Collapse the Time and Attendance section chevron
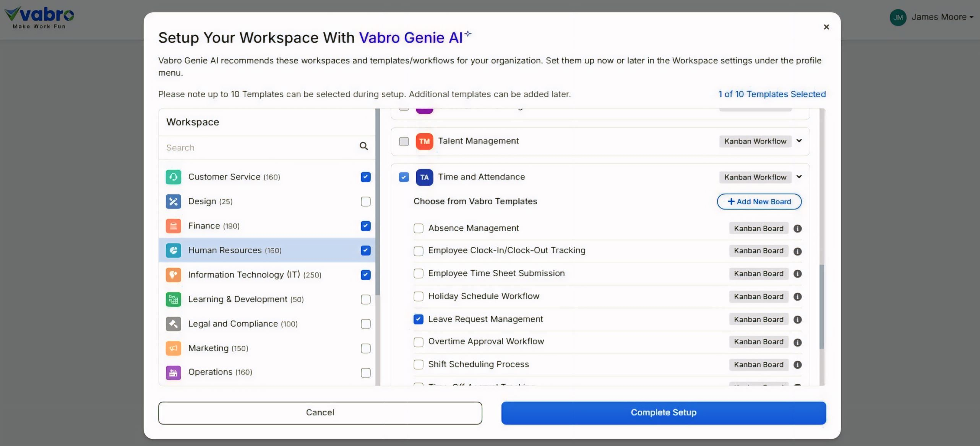980x446 pixels. [x=799, y=177]
